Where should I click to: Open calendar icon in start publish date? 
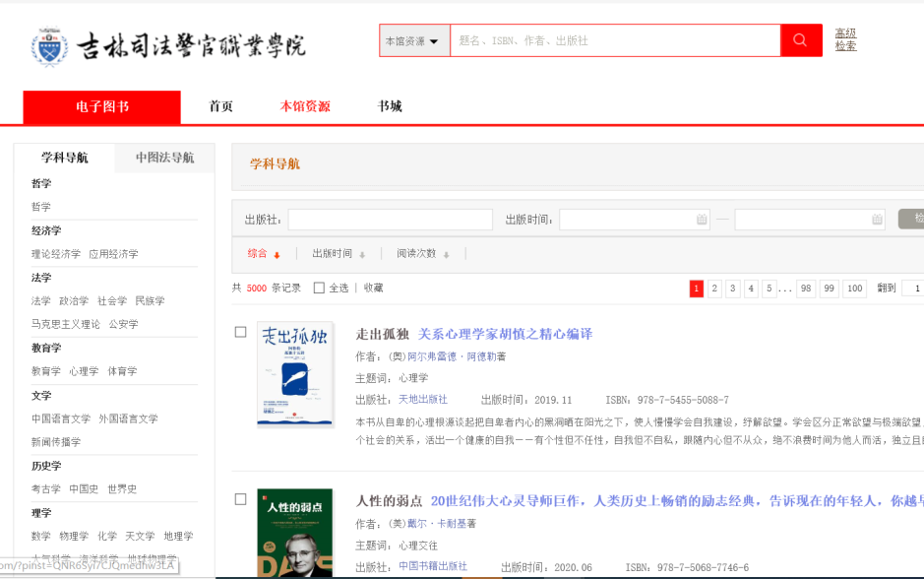point(702,220)
